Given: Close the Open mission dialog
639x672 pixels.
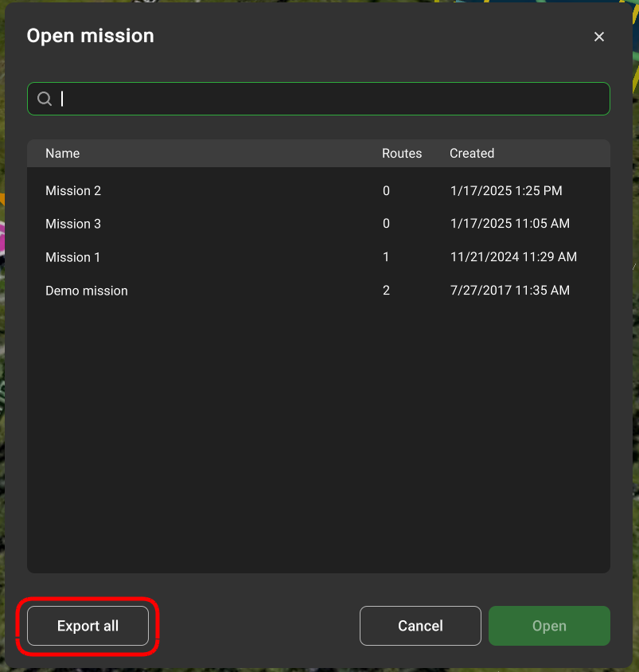Looking at the screenshot, I should 599,37.
